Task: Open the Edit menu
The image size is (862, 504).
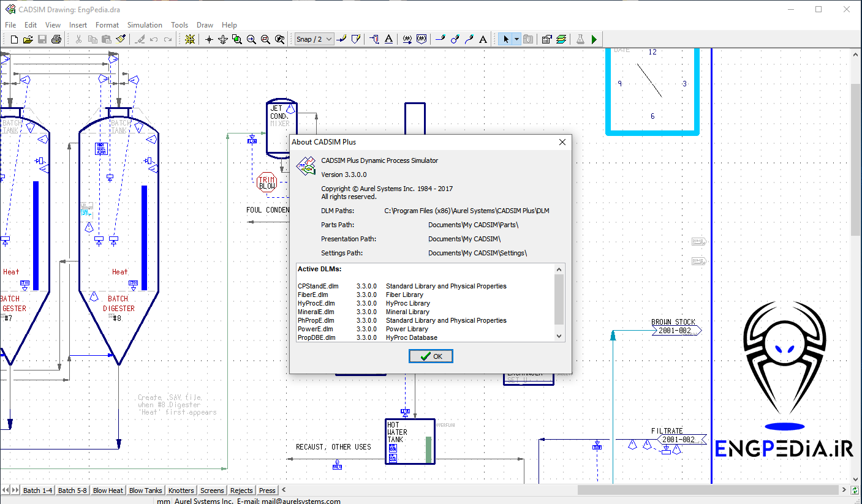Action: click(31, 25)
